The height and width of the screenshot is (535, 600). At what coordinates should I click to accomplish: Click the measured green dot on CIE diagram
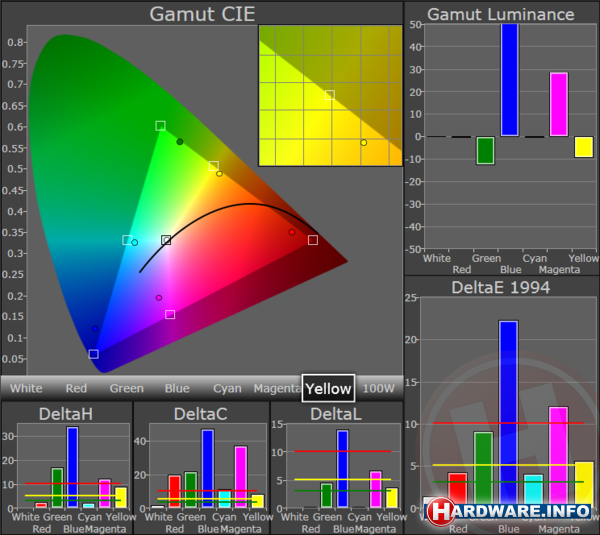[180, 142]
